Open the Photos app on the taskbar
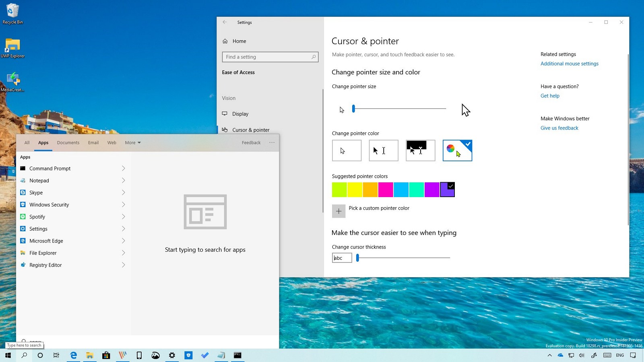This screenshot has height=362, width=644. tap(155, 355)
